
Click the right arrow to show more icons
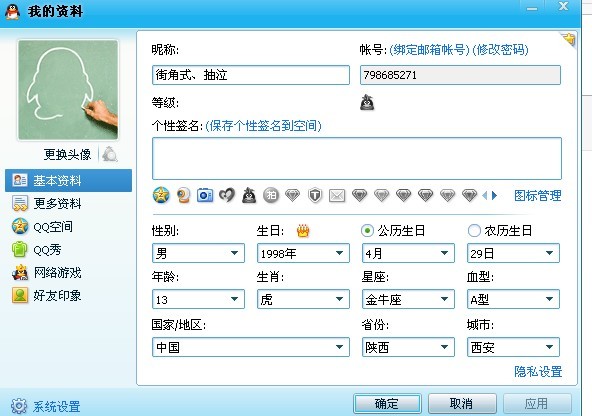coord(494,196)
